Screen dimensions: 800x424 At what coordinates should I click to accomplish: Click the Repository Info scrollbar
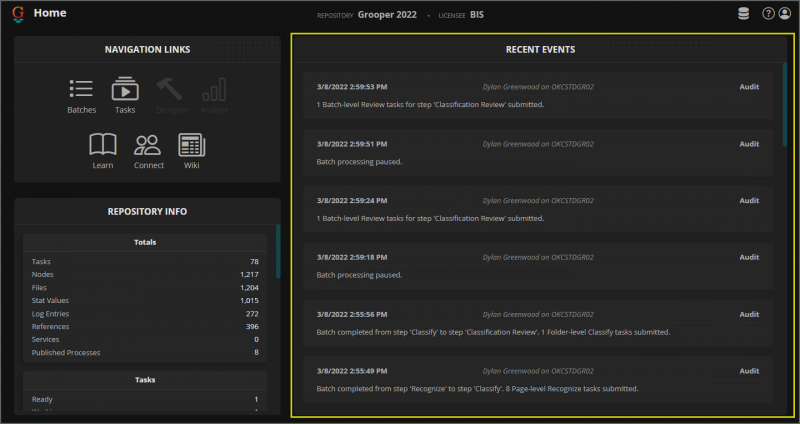coord(278,252)
